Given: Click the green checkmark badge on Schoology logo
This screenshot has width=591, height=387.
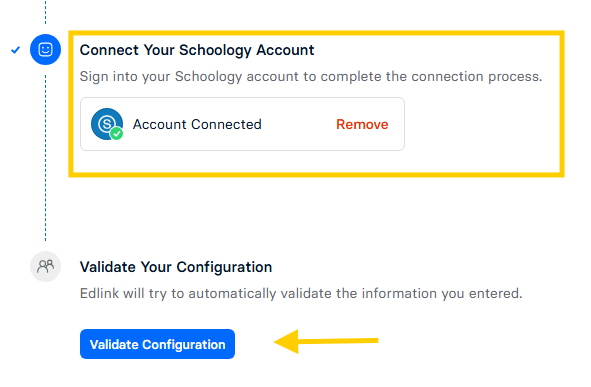Looking at the screenshot, I should coord(117,133).
